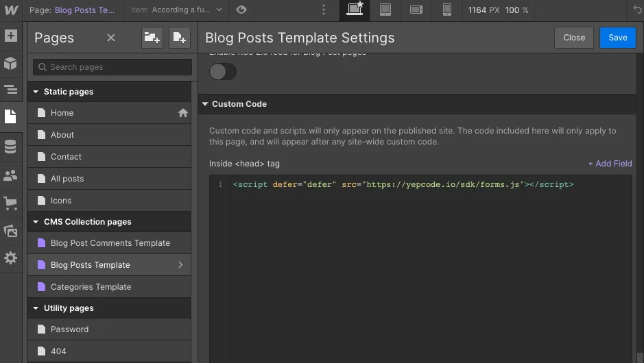The image size is (644, 363).
Task: Select the Categories Template page
Action: (91, 287)
